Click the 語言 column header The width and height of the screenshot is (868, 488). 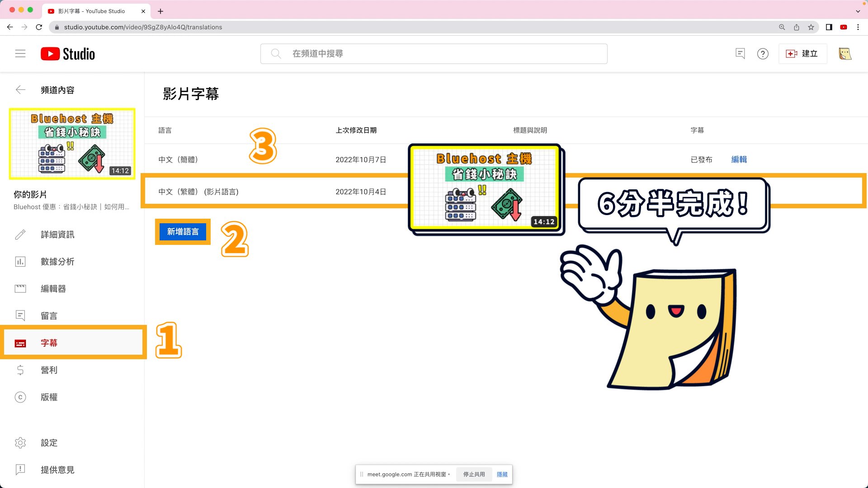[165, 130]
